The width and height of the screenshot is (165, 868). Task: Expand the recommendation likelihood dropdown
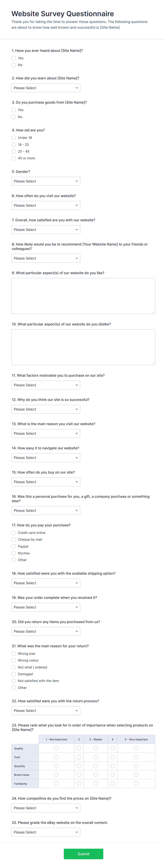tap(46, 258)
